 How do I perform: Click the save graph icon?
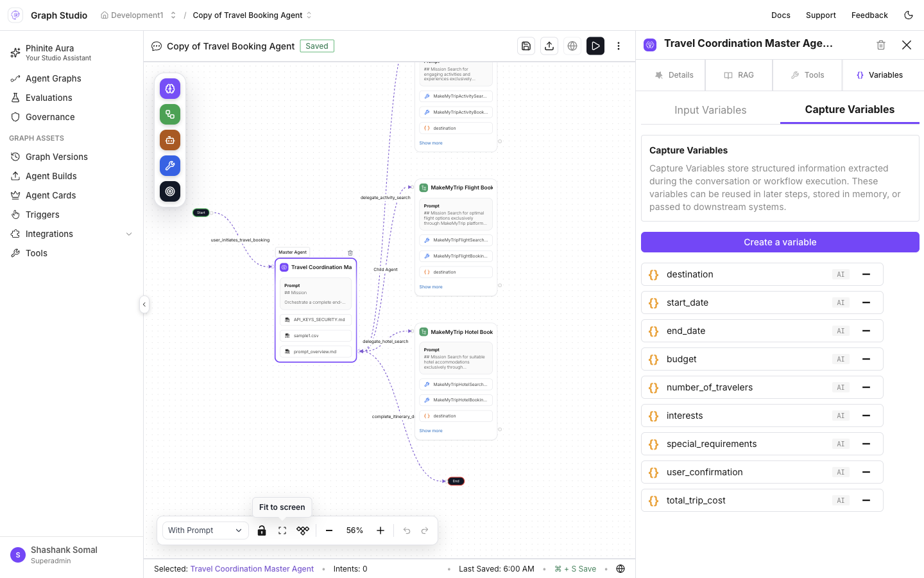pos(526,46)
